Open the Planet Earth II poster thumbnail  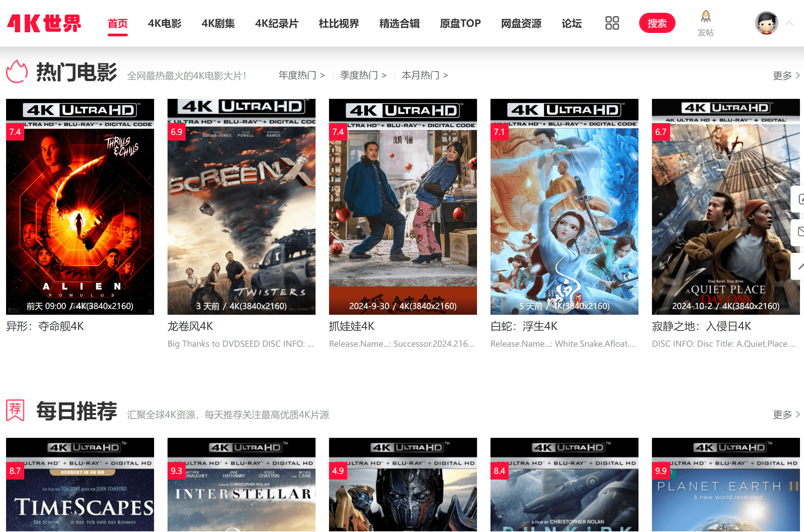[726, 485]
